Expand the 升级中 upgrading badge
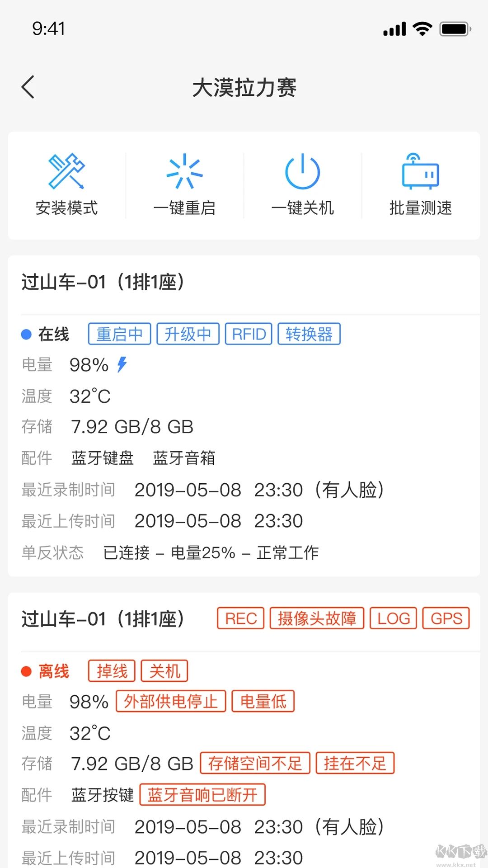 pos(188,334)
